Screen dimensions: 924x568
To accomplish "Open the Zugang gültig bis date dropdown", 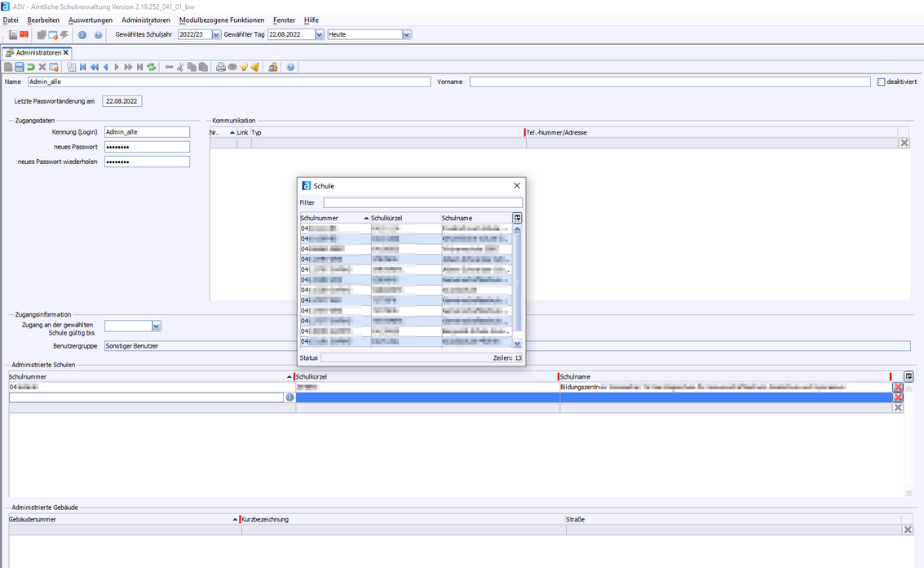I will tap(157, 326).
